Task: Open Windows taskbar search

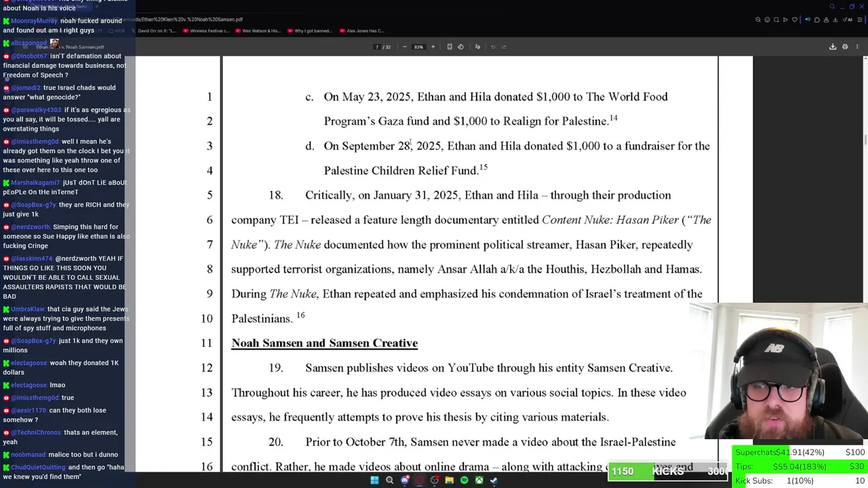Action: [x=390, y=480]
